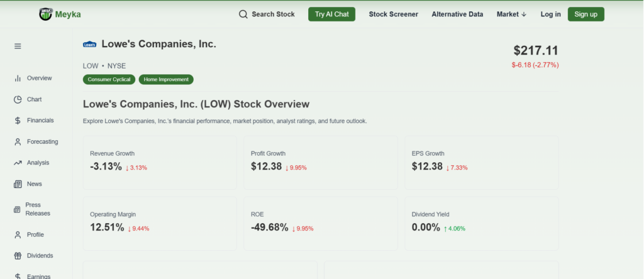Open the Stock Screener page
644x279 pixels.
394,14
